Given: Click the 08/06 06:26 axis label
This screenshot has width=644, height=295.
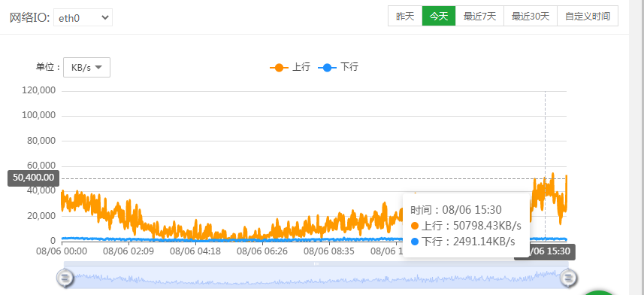Looking at the screenshot, I should point(262,251).
